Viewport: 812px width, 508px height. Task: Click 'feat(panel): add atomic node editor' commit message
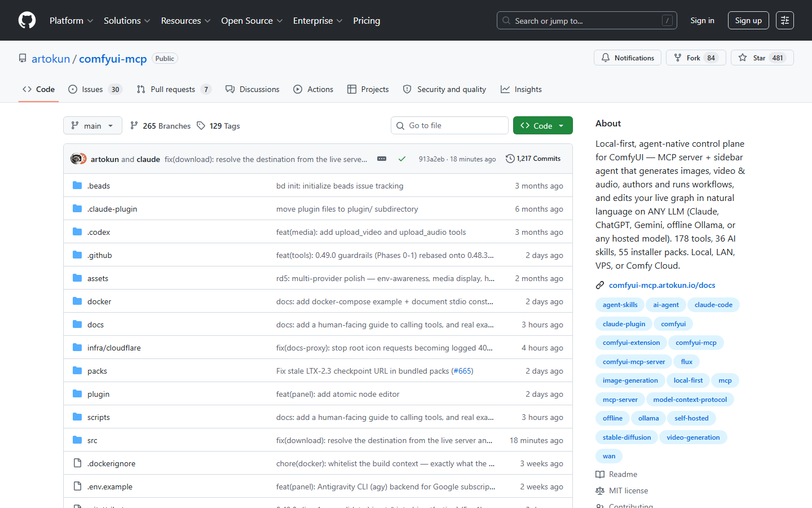tap(338, 394)
